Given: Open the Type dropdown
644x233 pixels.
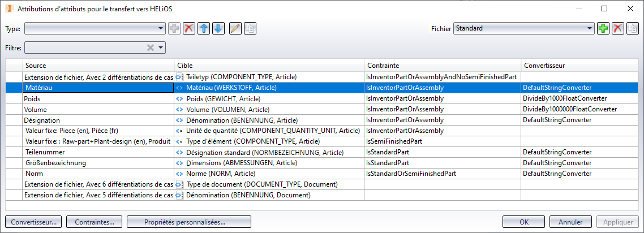Looking at the screenshot, I should coord(161,28).
